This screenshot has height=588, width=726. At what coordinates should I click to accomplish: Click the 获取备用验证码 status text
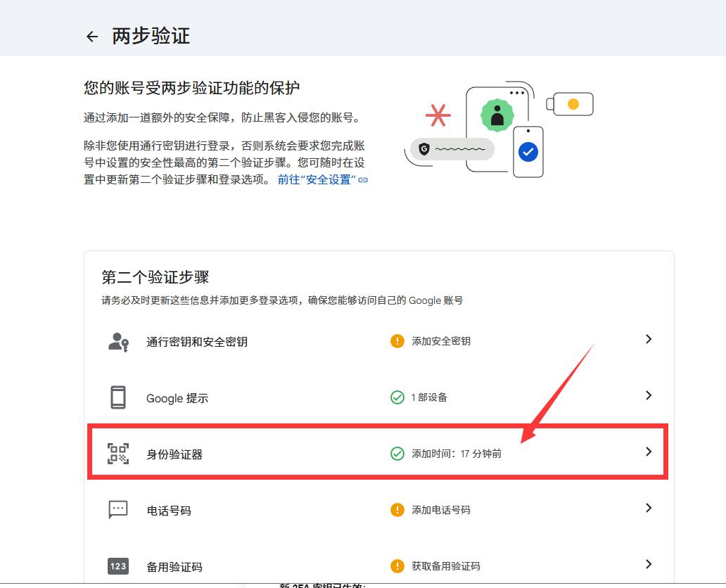[x=446, y=565]
